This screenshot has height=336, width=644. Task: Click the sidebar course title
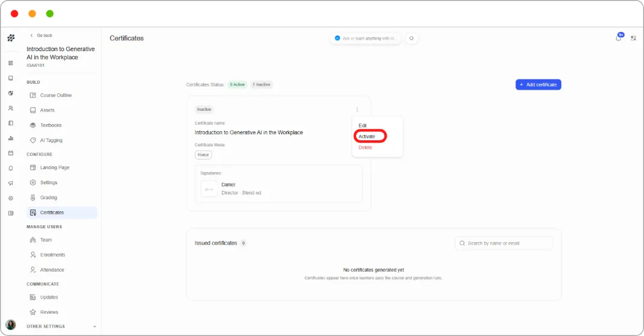[x=61, y=53]
